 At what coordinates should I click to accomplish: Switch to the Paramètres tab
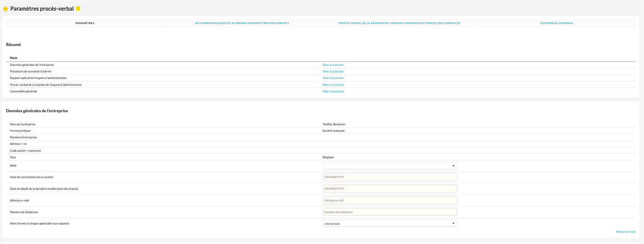coord(85,23)
